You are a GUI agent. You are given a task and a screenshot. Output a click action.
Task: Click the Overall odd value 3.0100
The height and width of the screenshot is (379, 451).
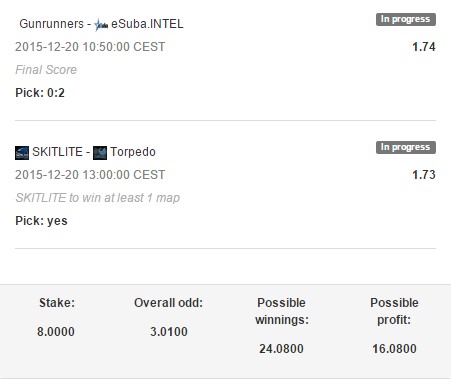tap(169, 332)
